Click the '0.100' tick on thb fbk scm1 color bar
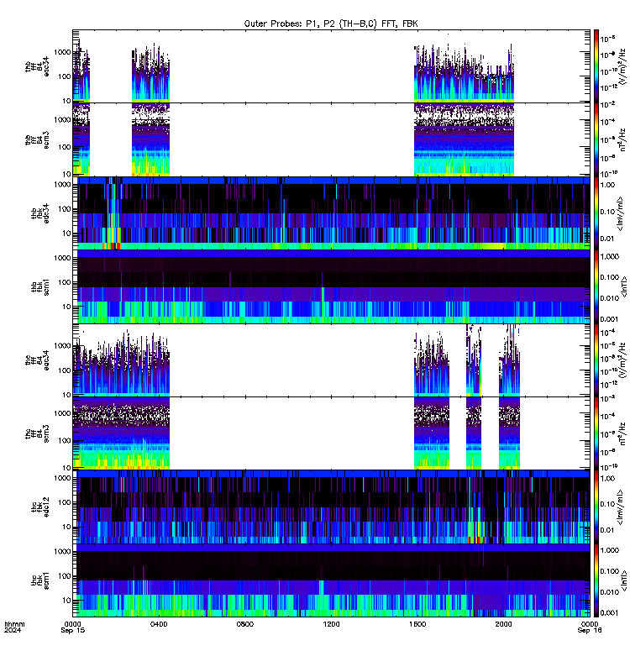The image size is (630, 672). [x=609, y=277]
